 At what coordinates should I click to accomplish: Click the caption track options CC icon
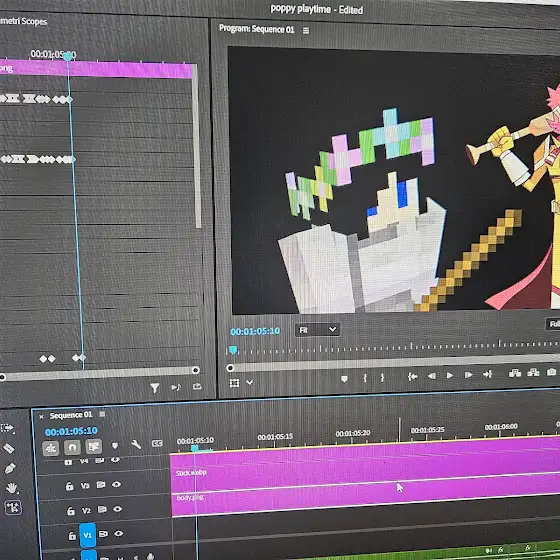coord(157,444)
